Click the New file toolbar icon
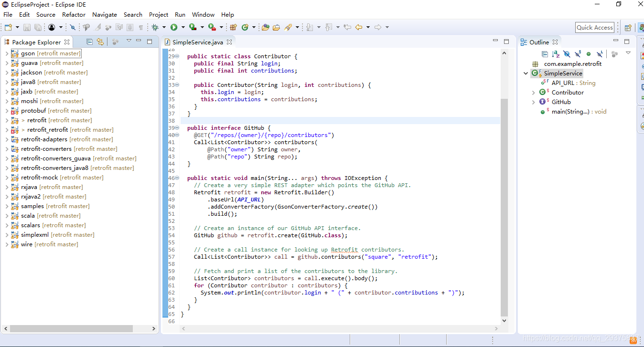 8,27
